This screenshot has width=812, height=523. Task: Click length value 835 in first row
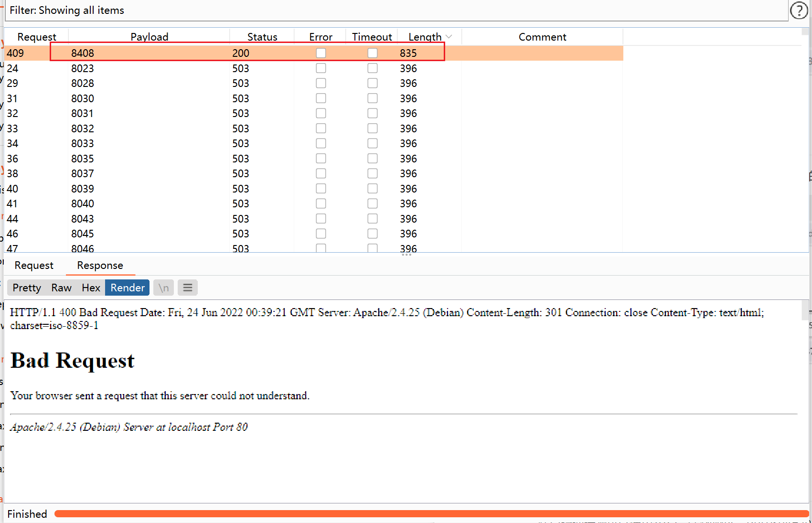pyautogui.click(x=408, y=53)
